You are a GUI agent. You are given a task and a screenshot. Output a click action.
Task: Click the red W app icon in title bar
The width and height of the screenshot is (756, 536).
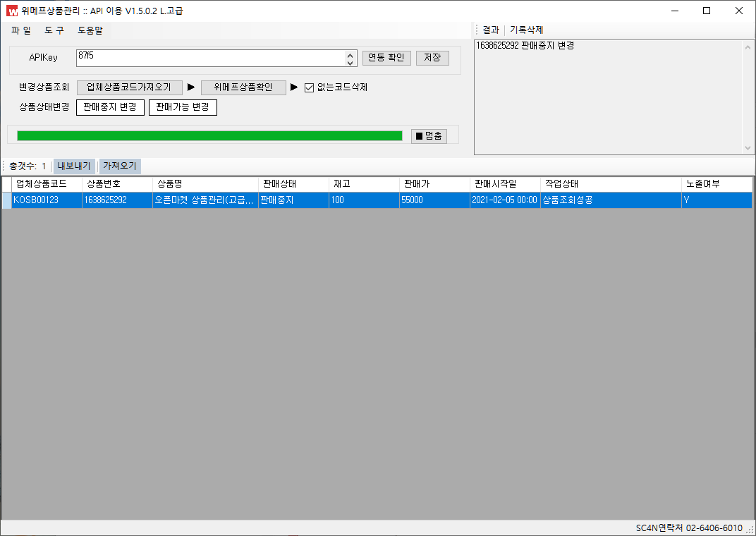12,11
